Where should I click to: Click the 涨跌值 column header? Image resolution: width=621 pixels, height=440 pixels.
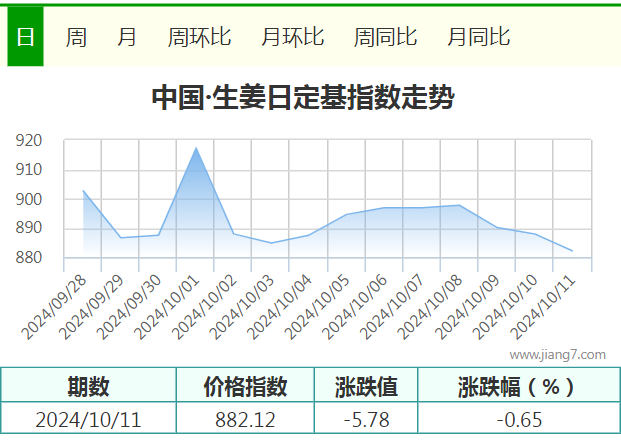366,386
